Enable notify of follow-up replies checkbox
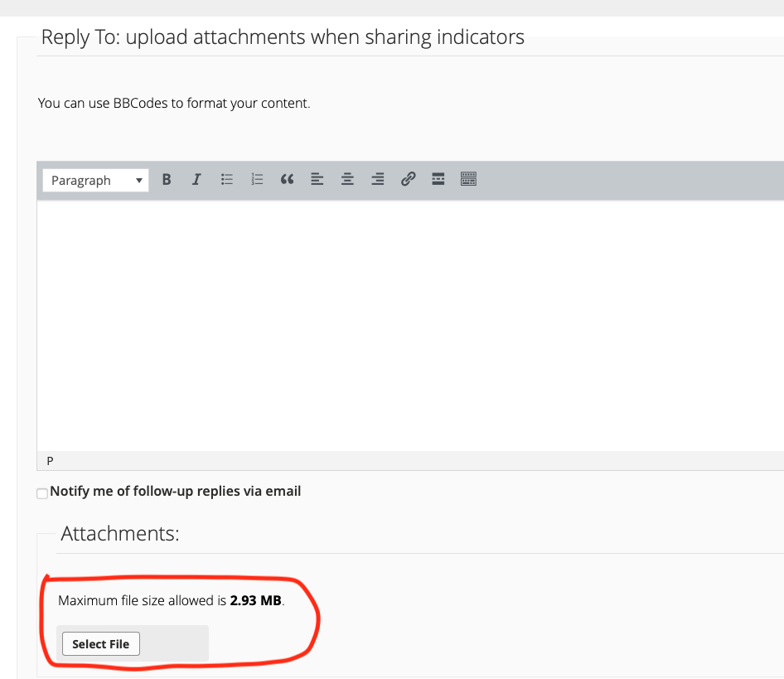Viewport: 784px width, 679px height. tap(42, 493)
